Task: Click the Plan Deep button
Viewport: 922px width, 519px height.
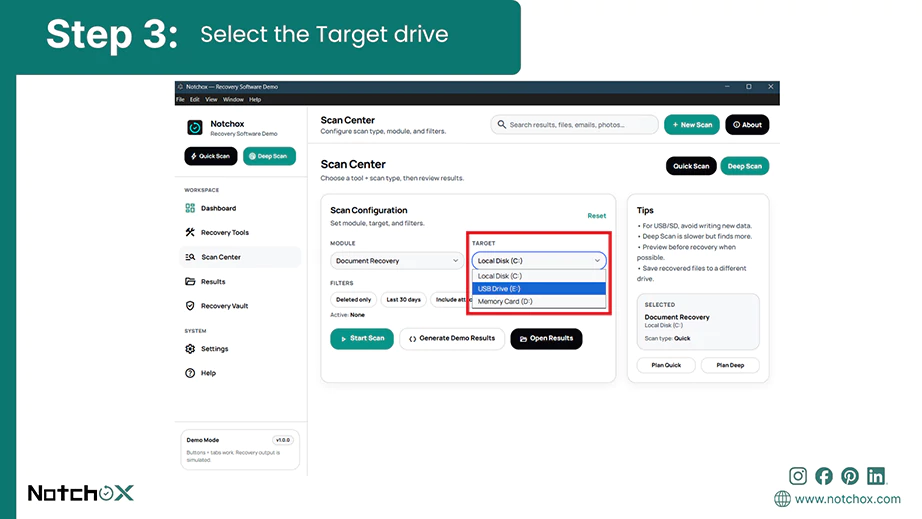Action: click(730, 365)
